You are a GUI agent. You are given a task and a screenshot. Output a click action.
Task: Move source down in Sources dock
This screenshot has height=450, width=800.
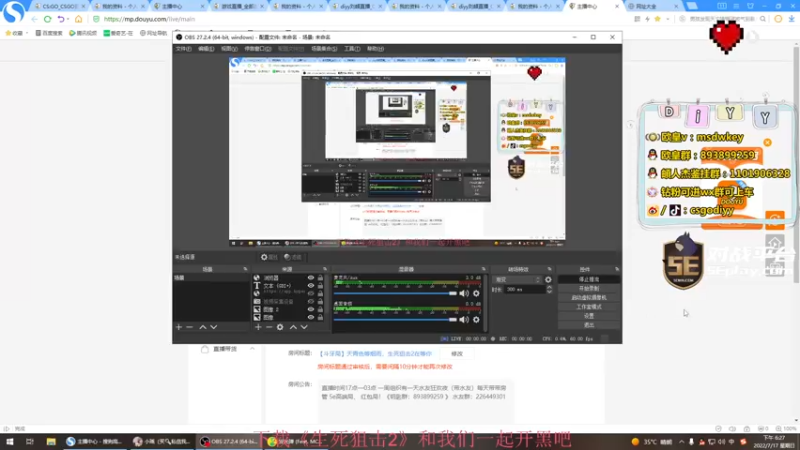point(304,327)
